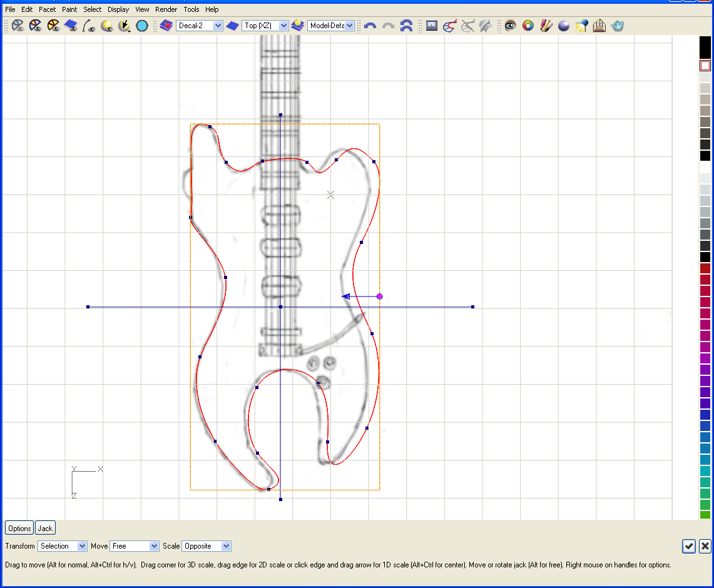This screenshot has width=714, height=588.
Task: Toggle curve visibility eye icon
Action: [89, 26]
